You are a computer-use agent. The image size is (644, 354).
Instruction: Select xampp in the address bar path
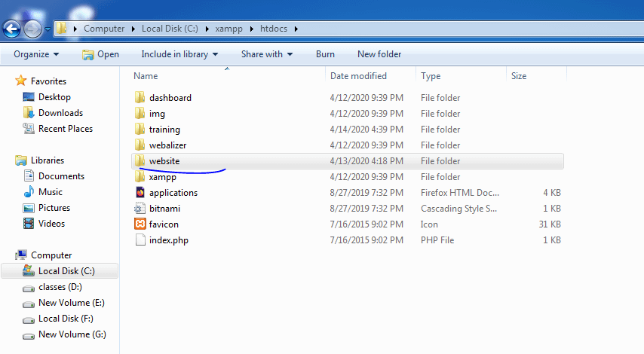coord(228,29)
